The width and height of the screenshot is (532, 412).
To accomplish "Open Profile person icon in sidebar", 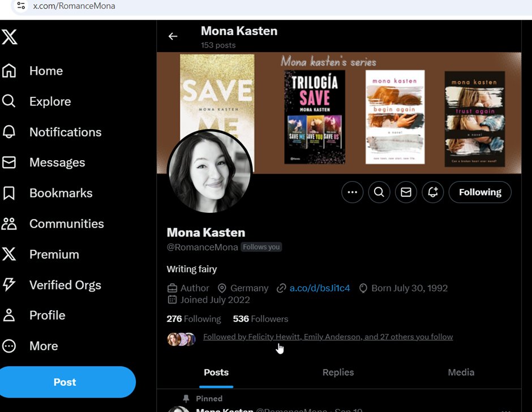I will (x=9, y=315).
